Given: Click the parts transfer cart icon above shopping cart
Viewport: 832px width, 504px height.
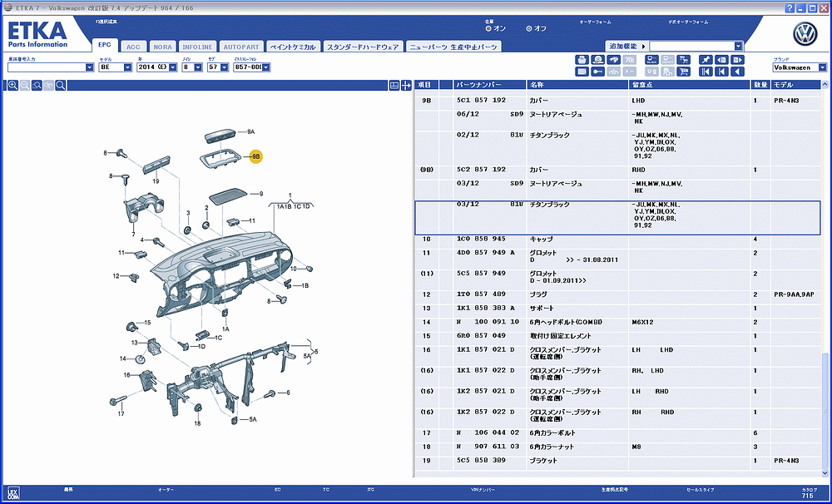Looking at the screenshot, I should click(x=683, y=60).
